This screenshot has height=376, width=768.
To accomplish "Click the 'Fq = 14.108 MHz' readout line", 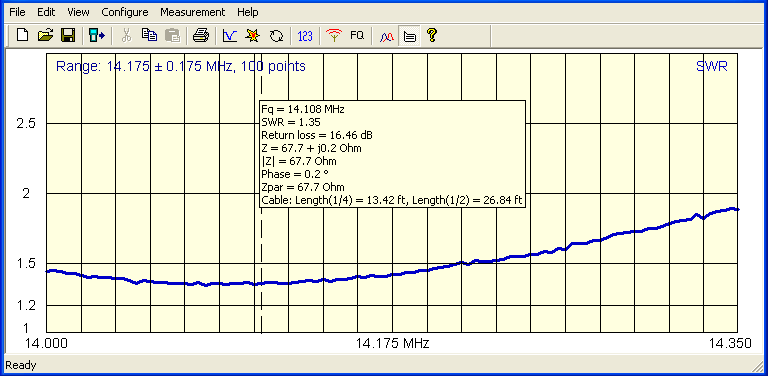I will [x=303, y=109].
